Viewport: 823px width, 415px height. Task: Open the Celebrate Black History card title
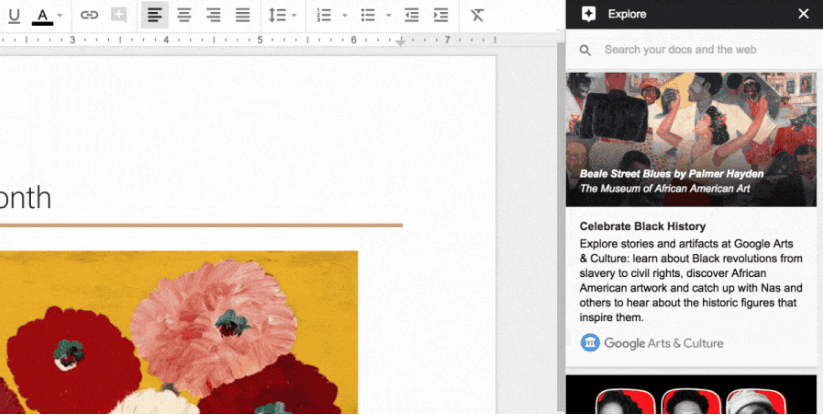click(x=642, y=226)
